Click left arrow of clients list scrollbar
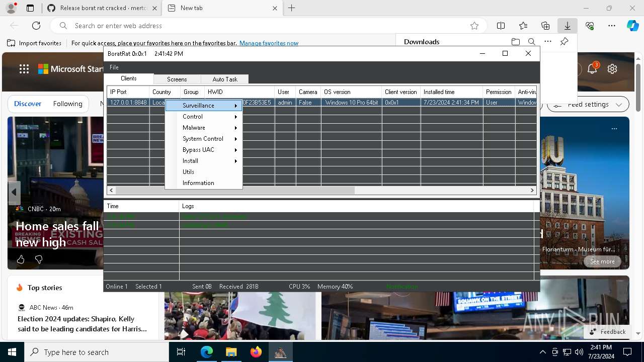Viewport: 644px width, 362px height. (x=111, y=190)
